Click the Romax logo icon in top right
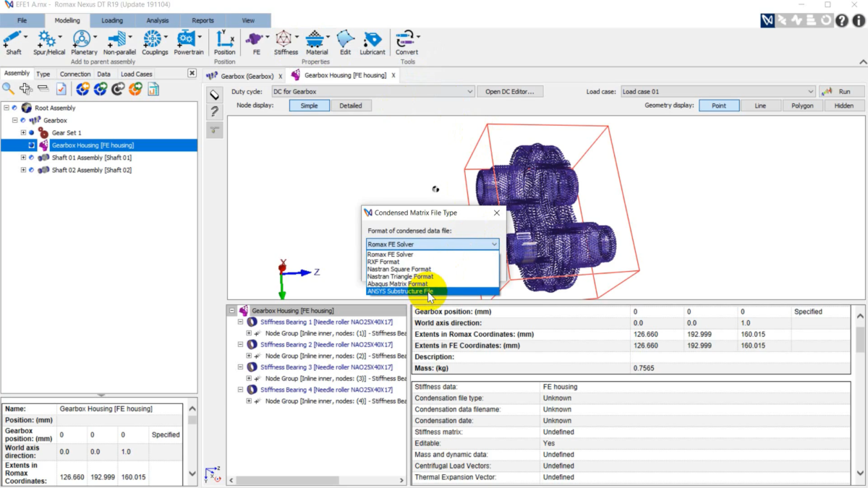868x488 pixels. 767,21
